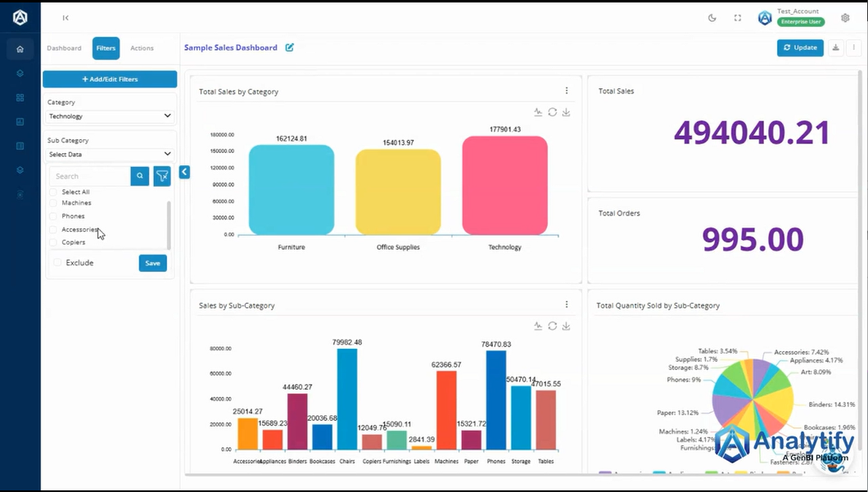This screenshot has width=868, height=492.
Task: Check the Machines checkbox
Action: pos(53,203)
